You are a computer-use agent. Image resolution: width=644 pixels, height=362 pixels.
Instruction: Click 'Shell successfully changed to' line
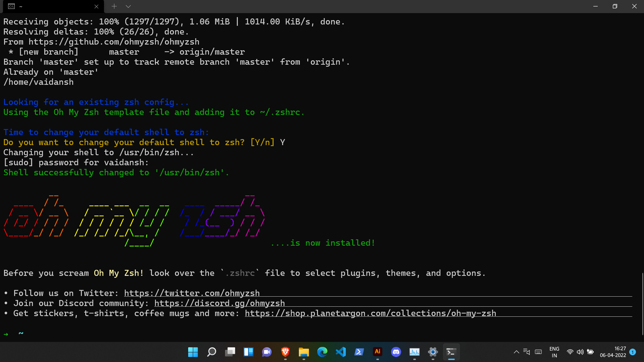tap(116, 173)
